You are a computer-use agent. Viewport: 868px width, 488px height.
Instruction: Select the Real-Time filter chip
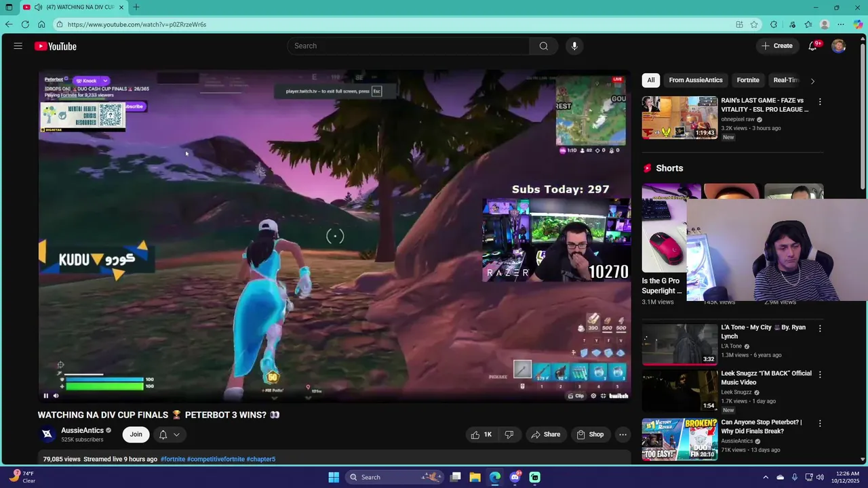tap(787, 80)
